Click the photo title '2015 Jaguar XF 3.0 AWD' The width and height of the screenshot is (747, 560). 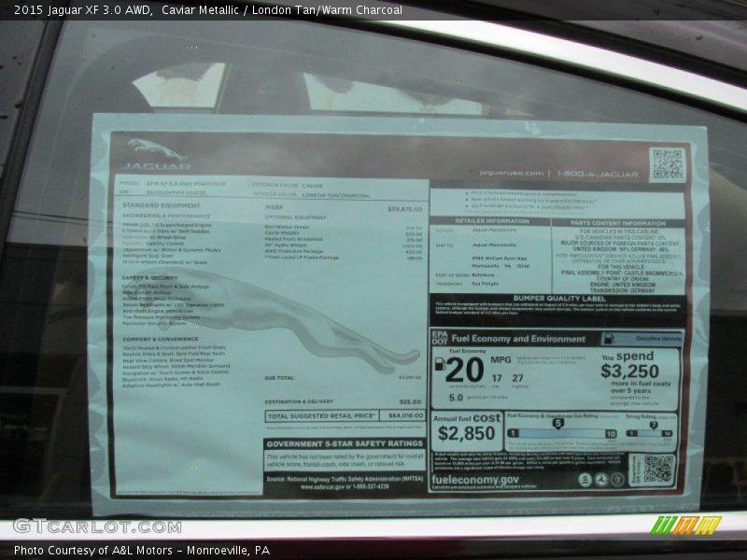click(82, 10)
